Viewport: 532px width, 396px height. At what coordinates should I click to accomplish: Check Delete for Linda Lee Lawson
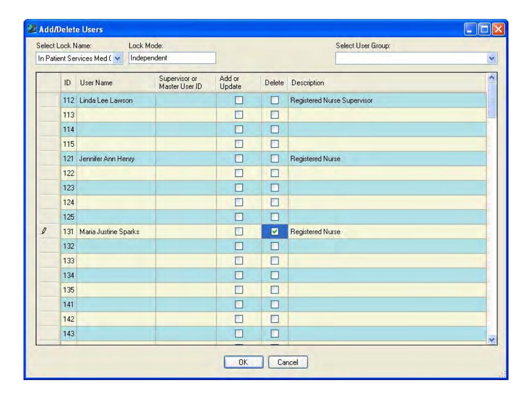[275, 100]
